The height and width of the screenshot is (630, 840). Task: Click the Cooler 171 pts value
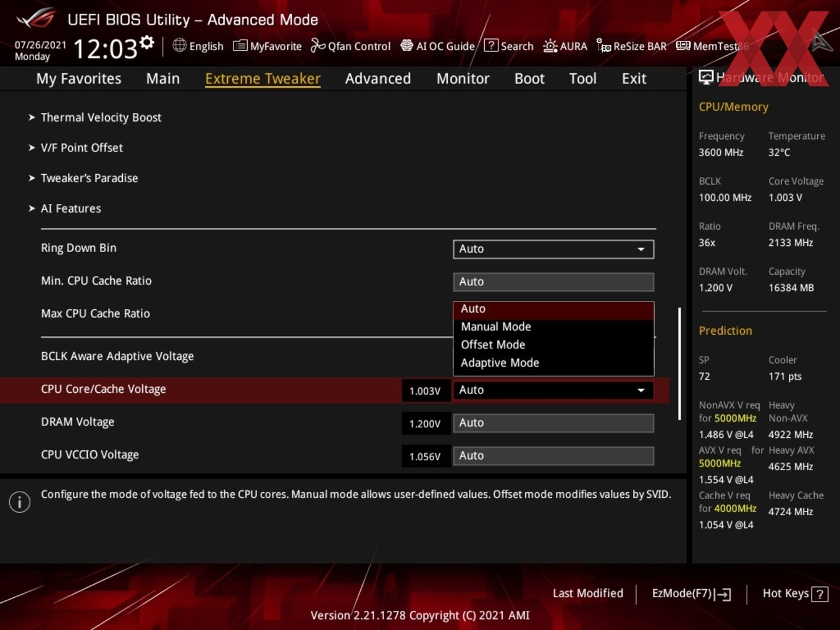pos(785,377)
